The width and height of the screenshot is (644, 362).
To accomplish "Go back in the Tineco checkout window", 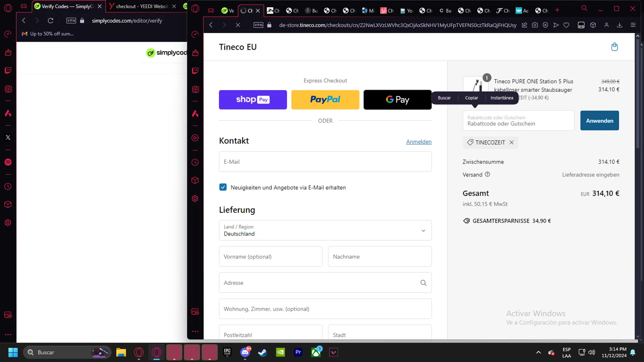I will point(211,25).
